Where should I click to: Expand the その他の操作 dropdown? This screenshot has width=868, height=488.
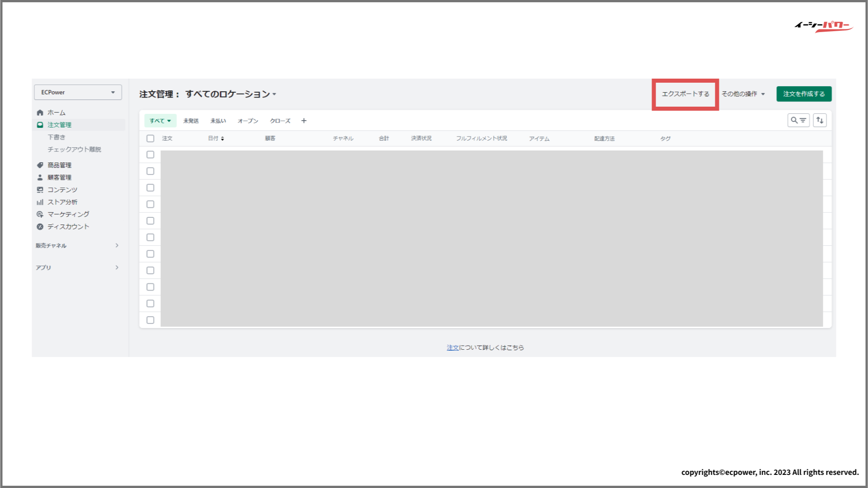click(743, 94)
